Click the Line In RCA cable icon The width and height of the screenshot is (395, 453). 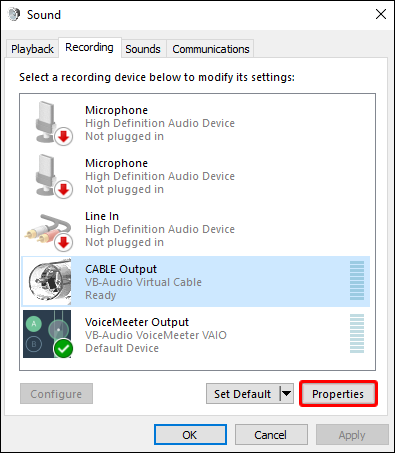(x=49, y=231)
